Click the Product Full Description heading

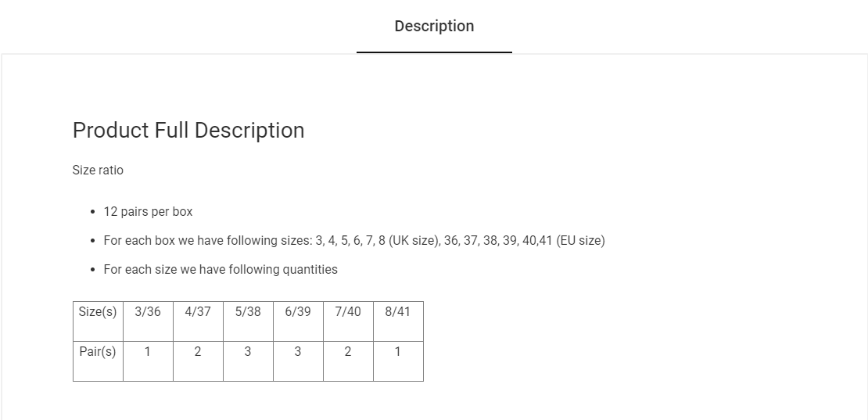click(188, 130)
